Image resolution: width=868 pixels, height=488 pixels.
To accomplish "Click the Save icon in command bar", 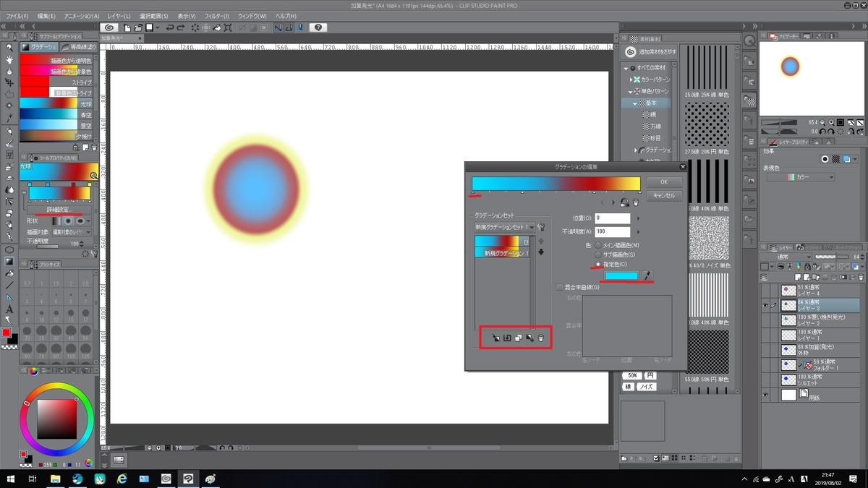I will coord(149,27).
